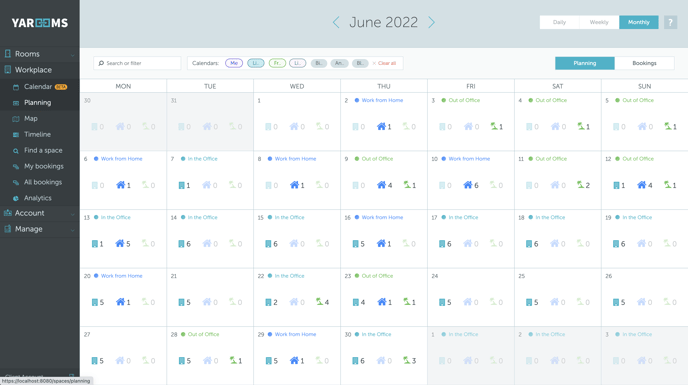The height and width of the screenshot is (385, 688).
Task: Click 'Out of Office' status on June 28
Action: (x=204, y=335)
